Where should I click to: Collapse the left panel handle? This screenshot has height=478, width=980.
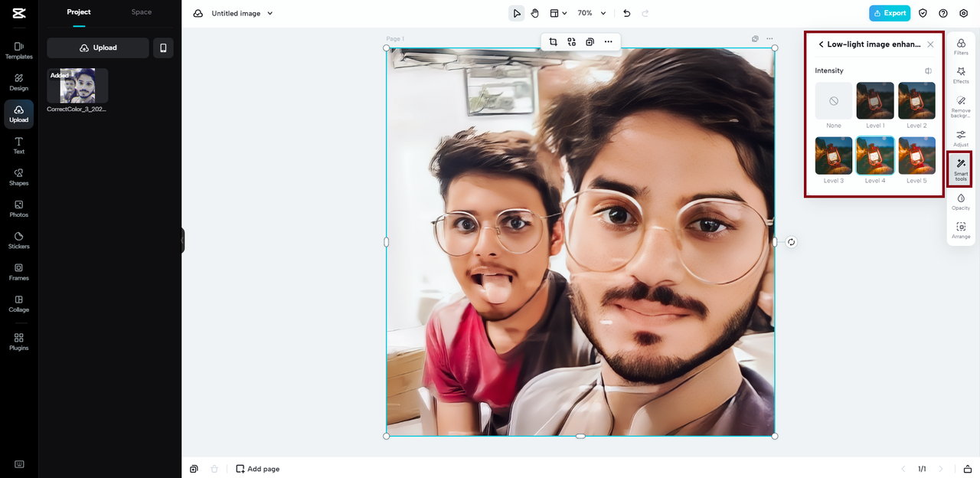pos(183,241)
